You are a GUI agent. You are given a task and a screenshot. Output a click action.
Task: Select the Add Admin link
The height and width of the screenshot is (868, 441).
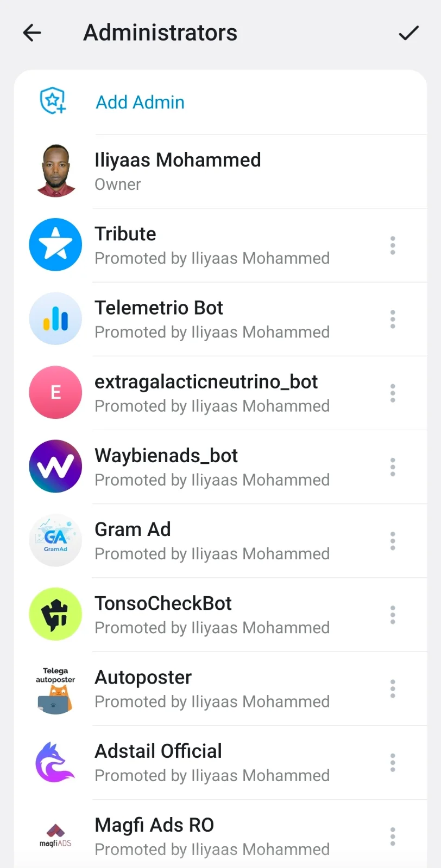tap(140, 102)
